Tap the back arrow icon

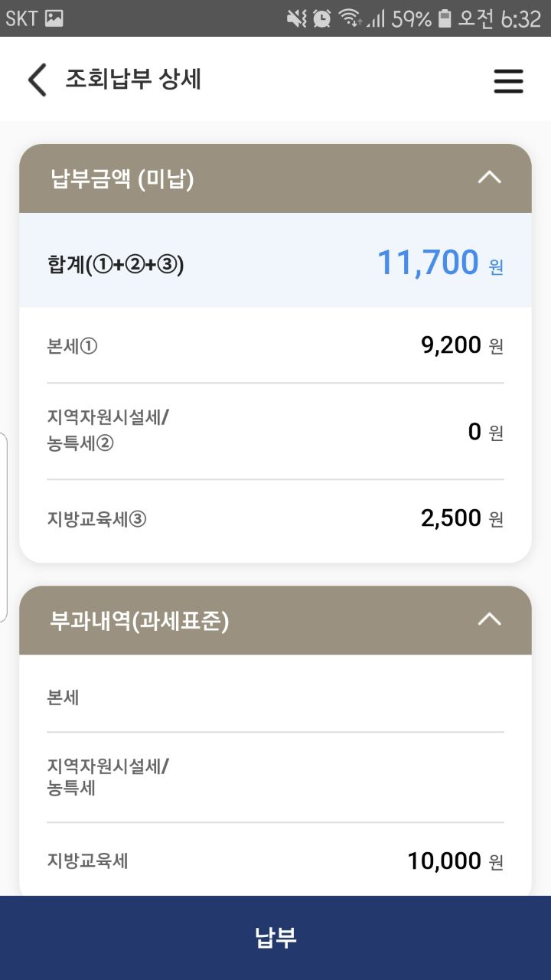(37, 80)
